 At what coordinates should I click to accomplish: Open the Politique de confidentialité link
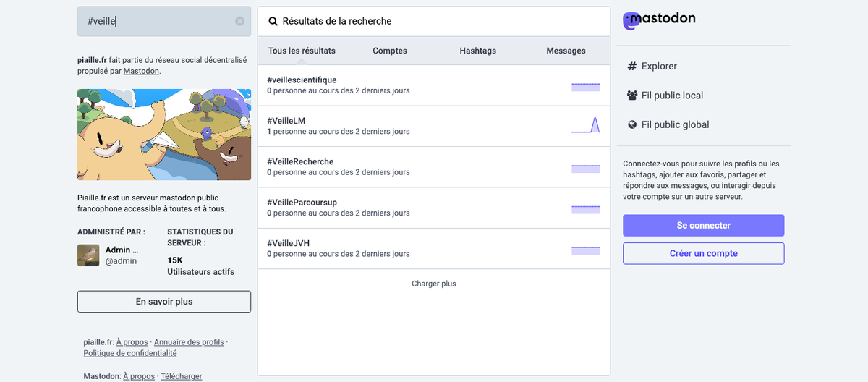130,353
